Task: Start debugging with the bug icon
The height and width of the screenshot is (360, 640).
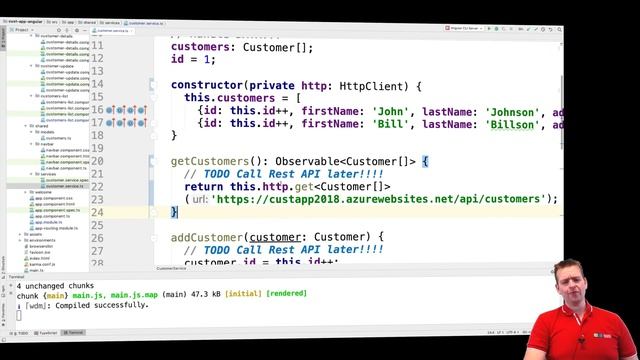Action: point(496,29)
